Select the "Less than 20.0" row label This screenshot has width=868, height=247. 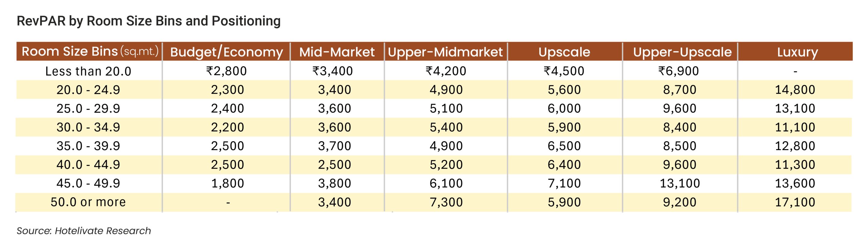point(88,71)
